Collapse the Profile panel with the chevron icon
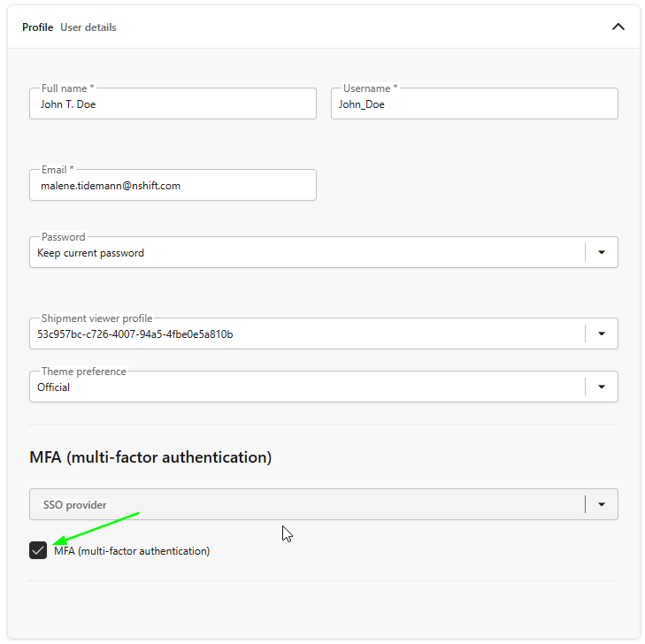The width and height of the screenshot is (645, 644). coord(618,27)
